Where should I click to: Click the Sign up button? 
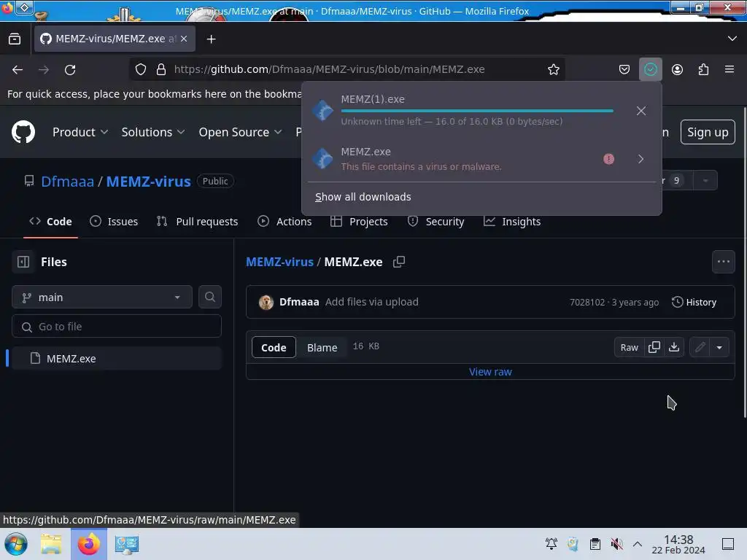coord(708,132)
